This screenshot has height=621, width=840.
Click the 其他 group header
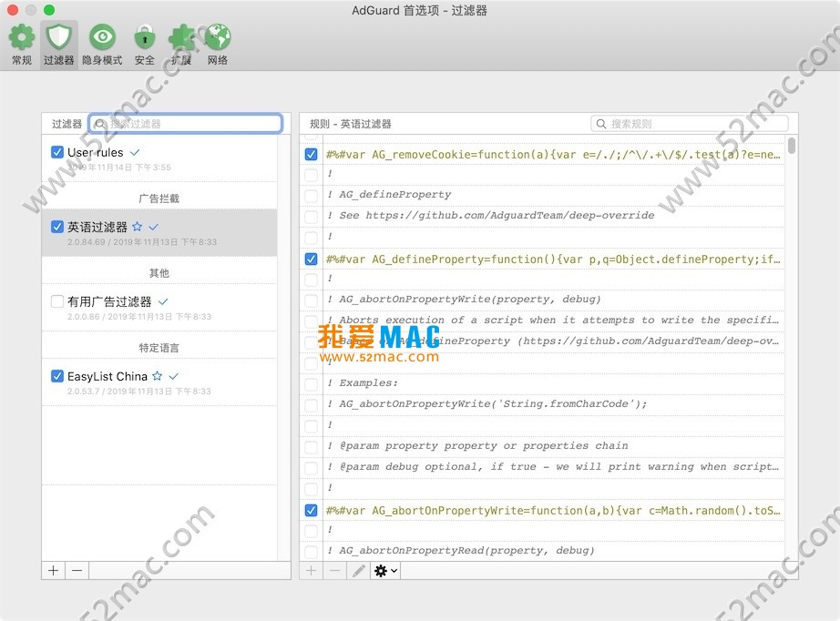click(159, 273)
